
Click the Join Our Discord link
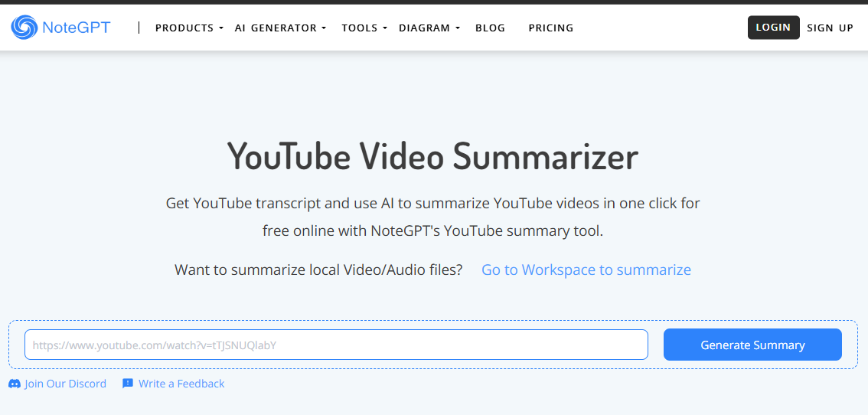coord(65,384)
